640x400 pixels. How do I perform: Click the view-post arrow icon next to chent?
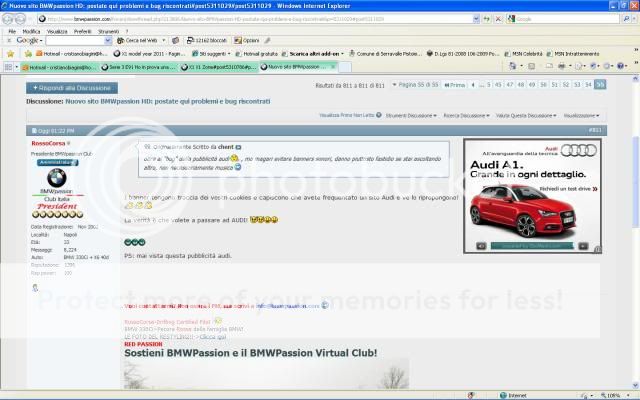coord(238,147)
